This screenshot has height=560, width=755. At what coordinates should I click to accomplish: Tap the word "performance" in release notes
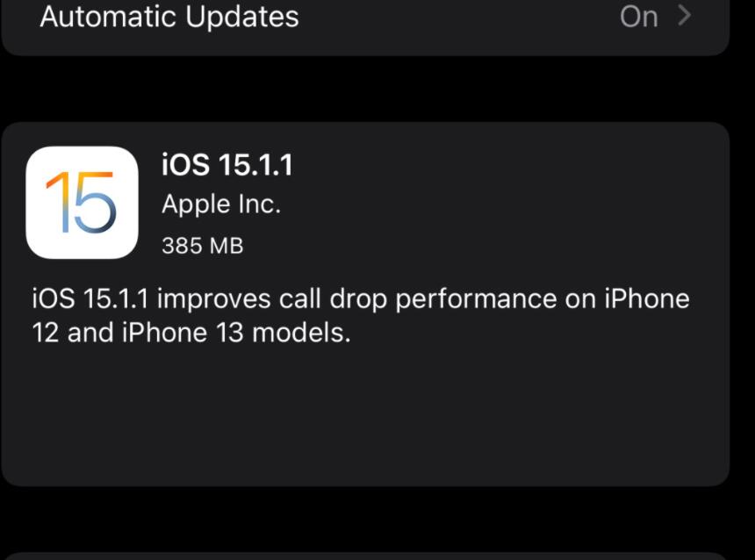[476, 299]
